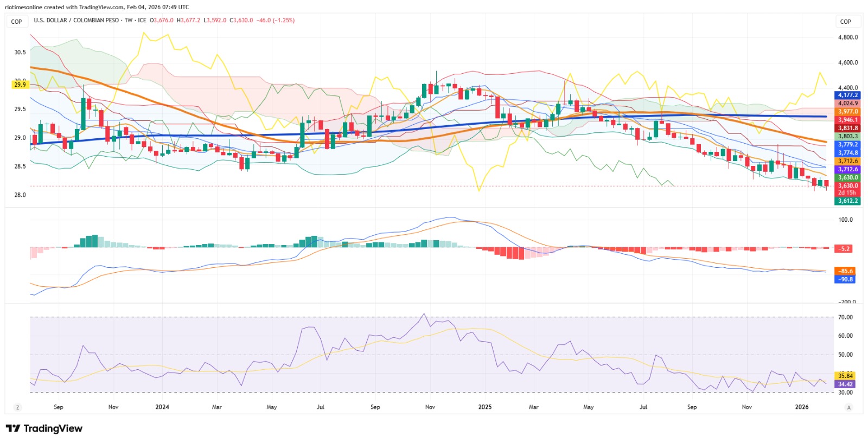This screenshot has width=868, height=443.
Task: Click the purple 3,712.6 price label
Action: pos(848,169)
